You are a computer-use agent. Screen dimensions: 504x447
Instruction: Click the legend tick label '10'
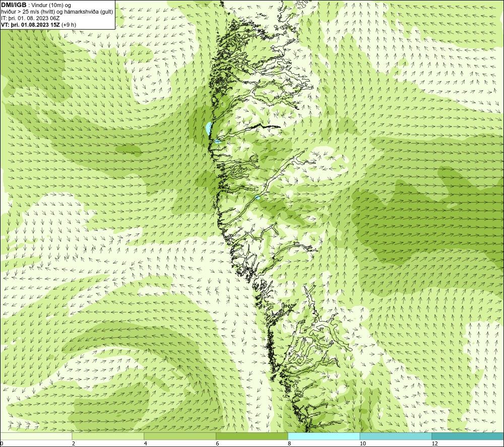tap(363, 443)
